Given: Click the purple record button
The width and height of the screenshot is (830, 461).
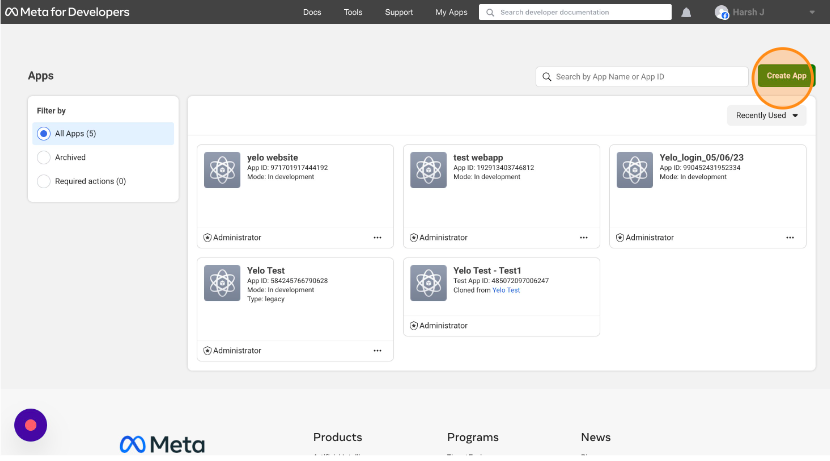Looking at the screenshot, I should click(x=31, y=425).
